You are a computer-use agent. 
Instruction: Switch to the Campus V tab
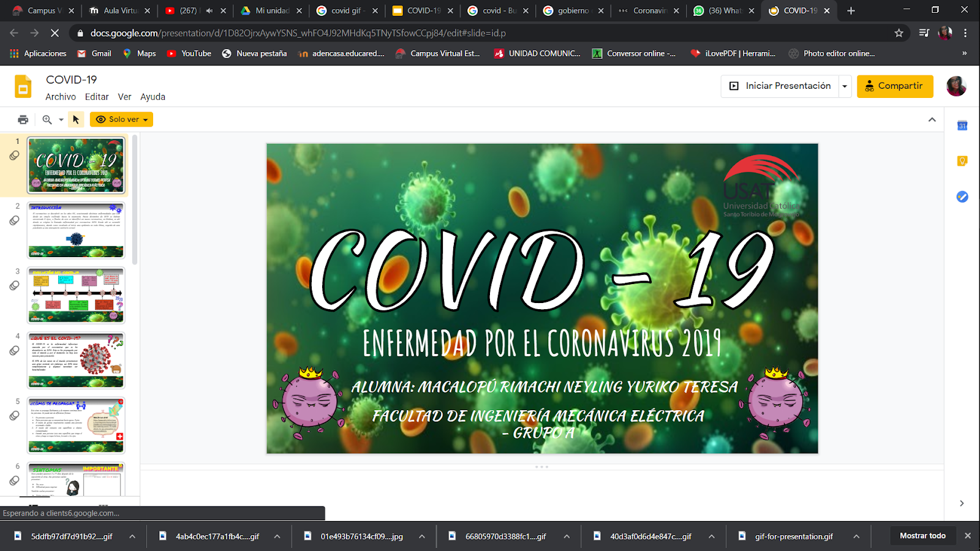43,10
